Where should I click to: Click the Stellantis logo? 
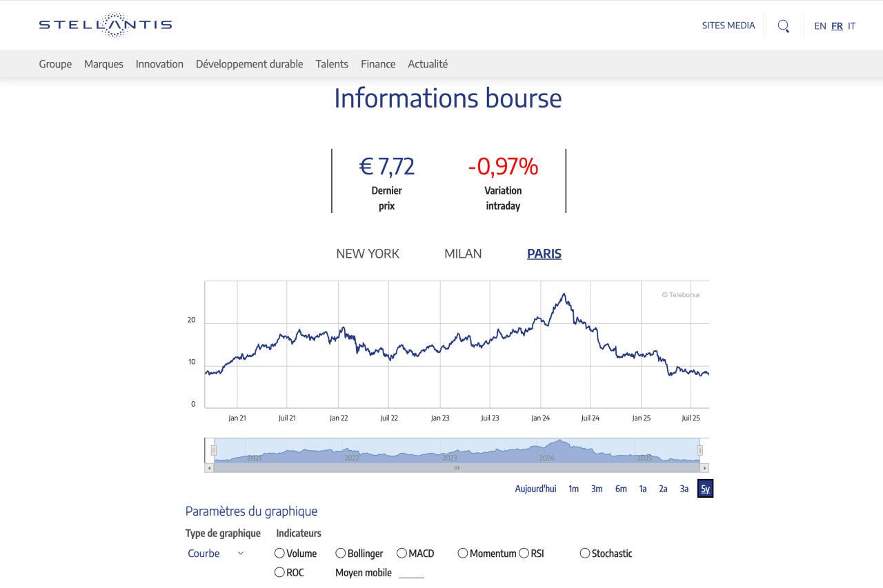click(x=105, y=24)
